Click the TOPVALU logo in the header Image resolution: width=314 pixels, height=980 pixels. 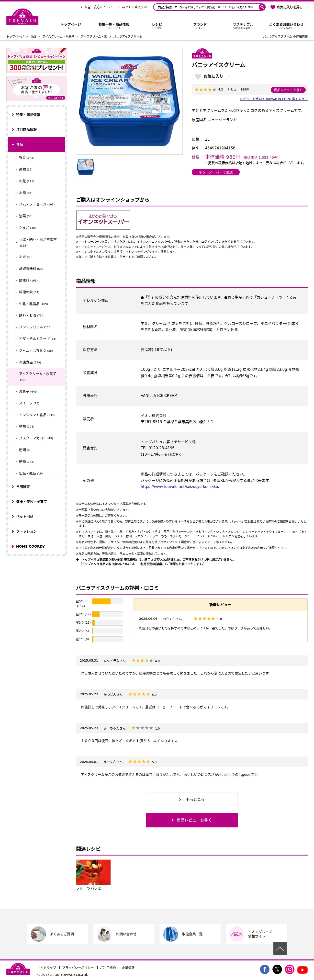tap(22, 17)
